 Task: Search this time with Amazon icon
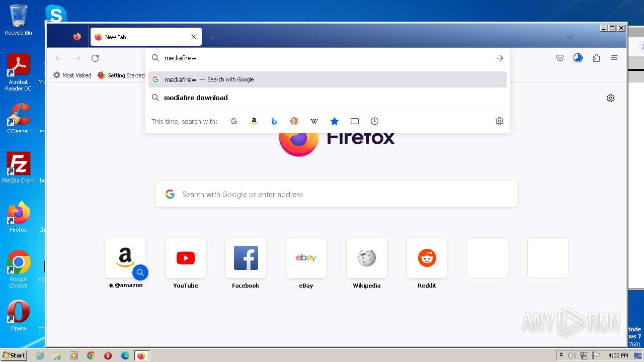pyautogui.click(x=254, y=121)
